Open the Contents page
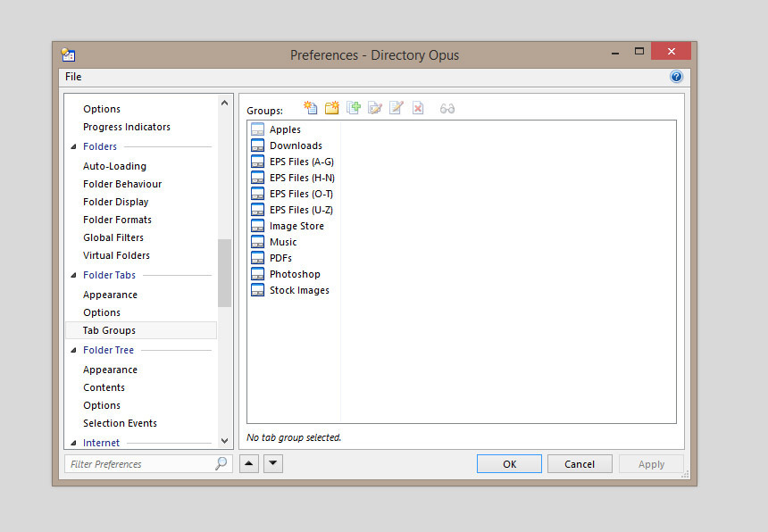Screen dimensions: 768x532 point(104,387)
